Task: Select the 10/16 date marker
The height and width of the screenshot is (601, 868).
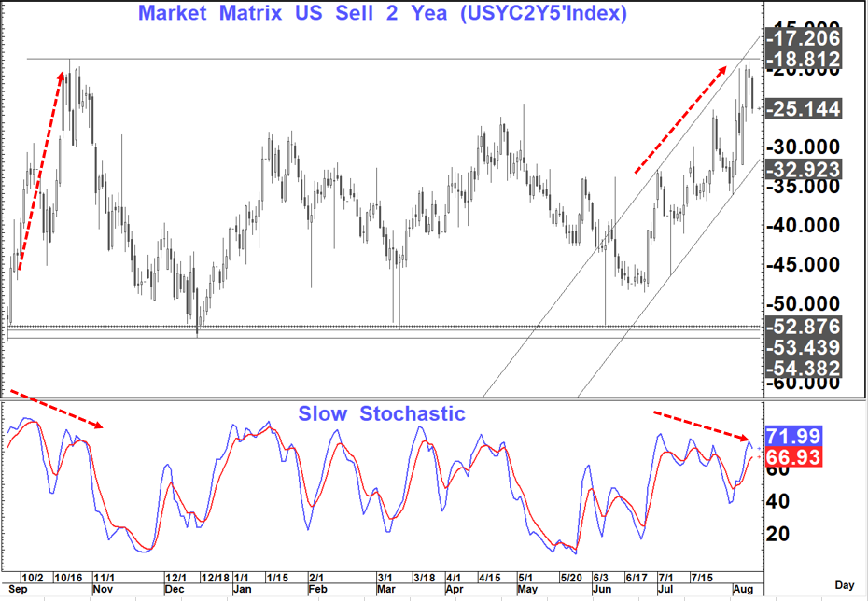Action: pyautogui.click(x=67, y=578)
